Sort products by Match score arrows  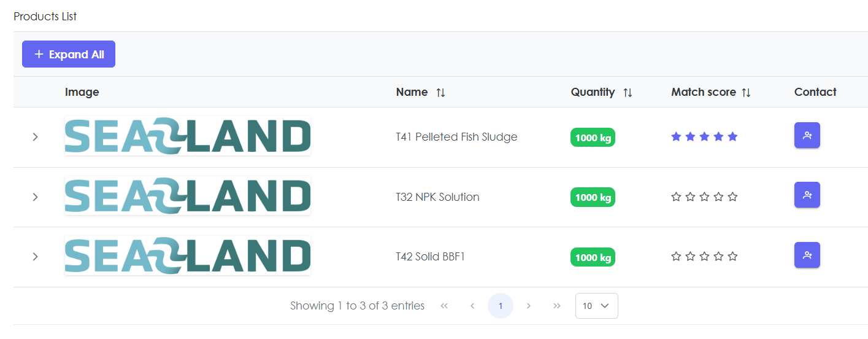pyautogui.click(x=746, y=93)
